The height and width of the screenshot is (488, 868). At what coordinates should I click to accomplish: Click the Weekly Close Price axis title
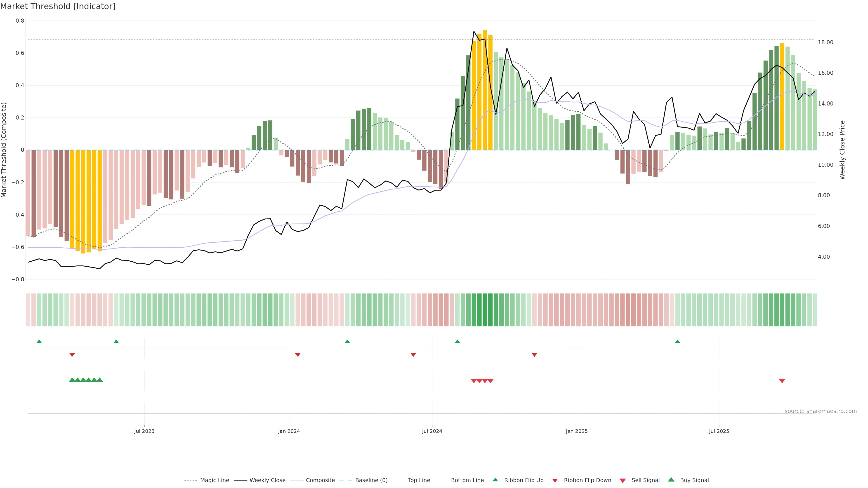coord(842,150)
